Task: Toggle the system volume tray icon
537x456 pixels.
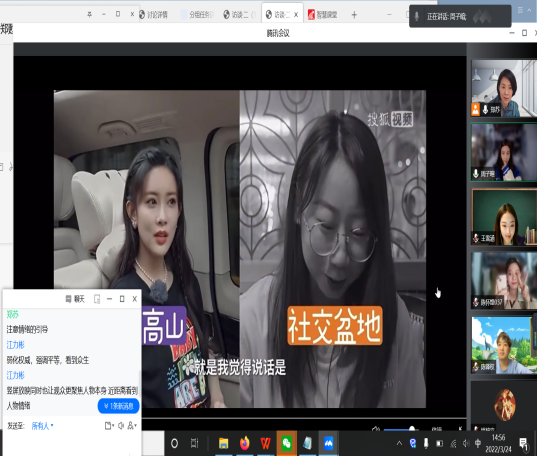Action: click(465, 444)
